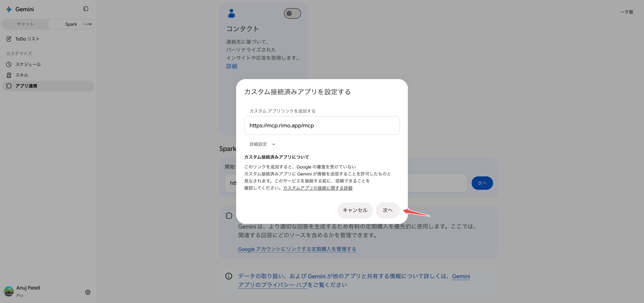
Task: Click the Anuj Patell account name
Action: 28,288
